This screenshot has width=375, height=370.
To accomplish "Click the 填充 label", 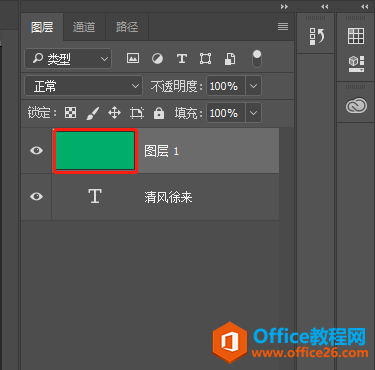I will (x=188, y=113).
